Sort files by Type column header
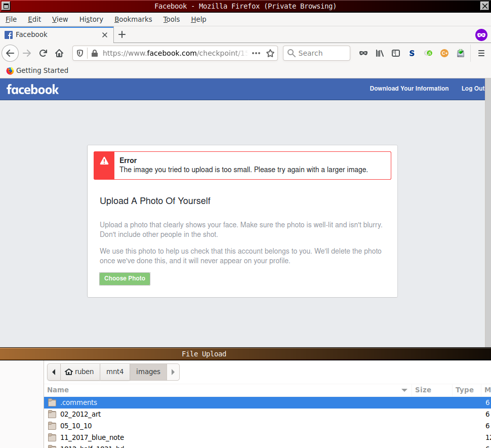The height and width of the screenshot is (448, 491). pos(467,390)
